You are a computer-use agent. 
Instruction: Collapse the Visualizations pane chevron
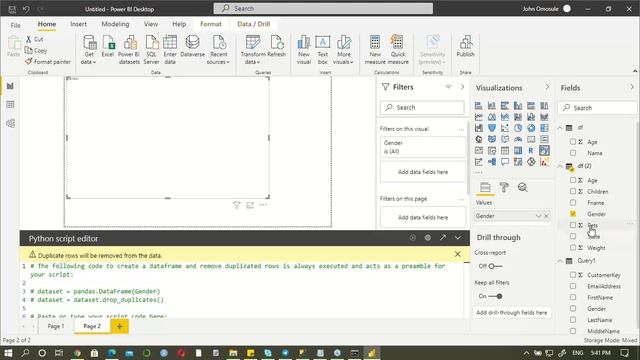click(x=547, y=87)
